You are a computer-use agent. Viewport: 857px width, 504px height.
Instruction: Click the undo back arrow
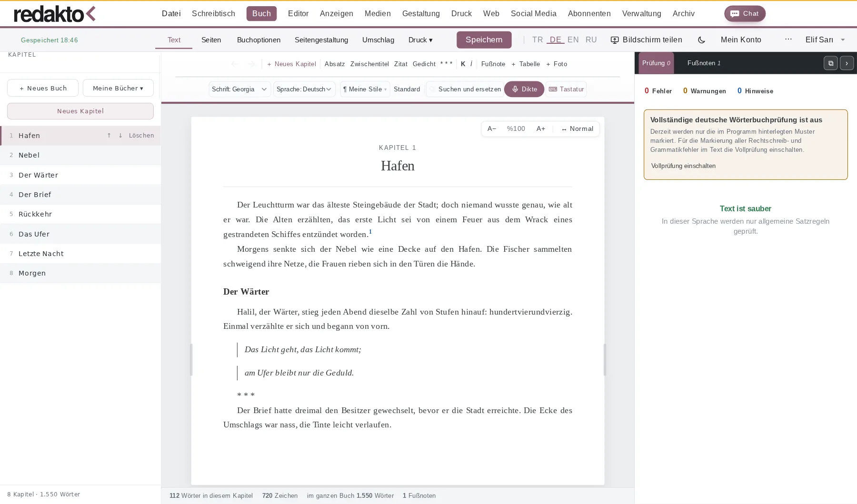coord(235,64)
